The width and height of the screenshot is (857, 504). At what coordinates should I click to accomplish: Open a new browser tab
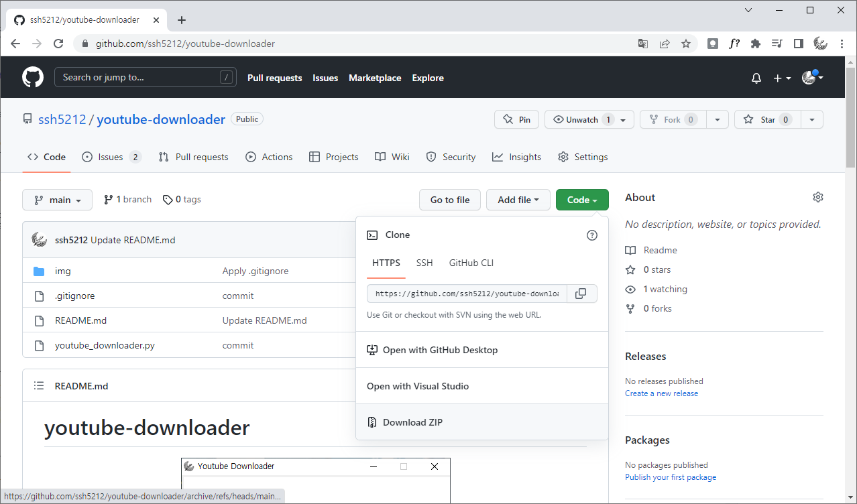click(x=182, y=20)
